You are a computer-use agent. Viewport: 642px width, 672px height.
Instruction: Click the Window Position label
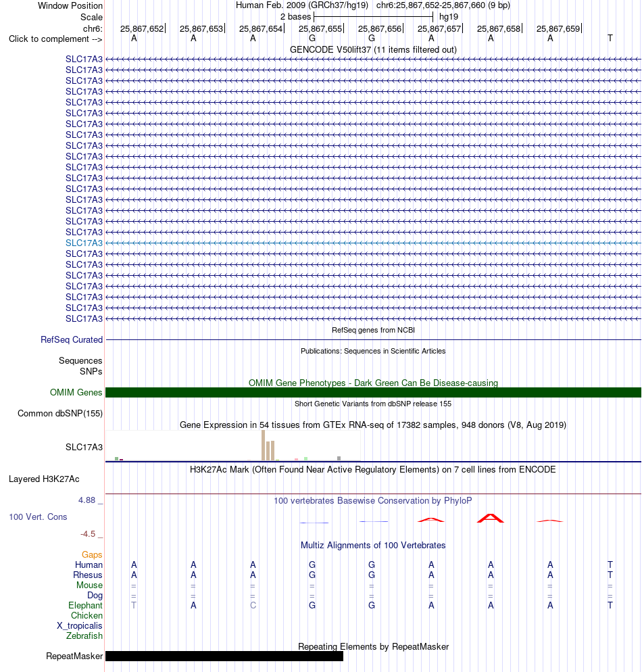click(70, 5)
